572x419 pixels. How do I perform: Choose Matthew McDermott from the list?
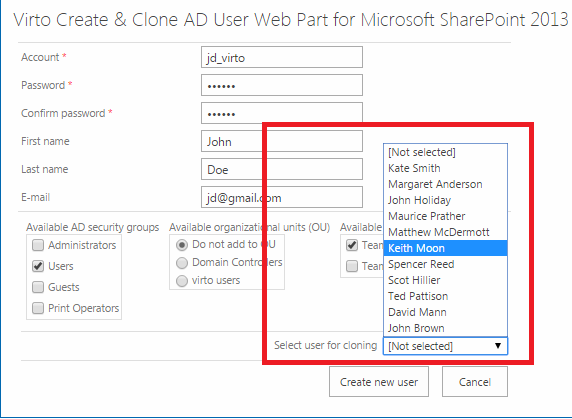(x=445, y=232)
